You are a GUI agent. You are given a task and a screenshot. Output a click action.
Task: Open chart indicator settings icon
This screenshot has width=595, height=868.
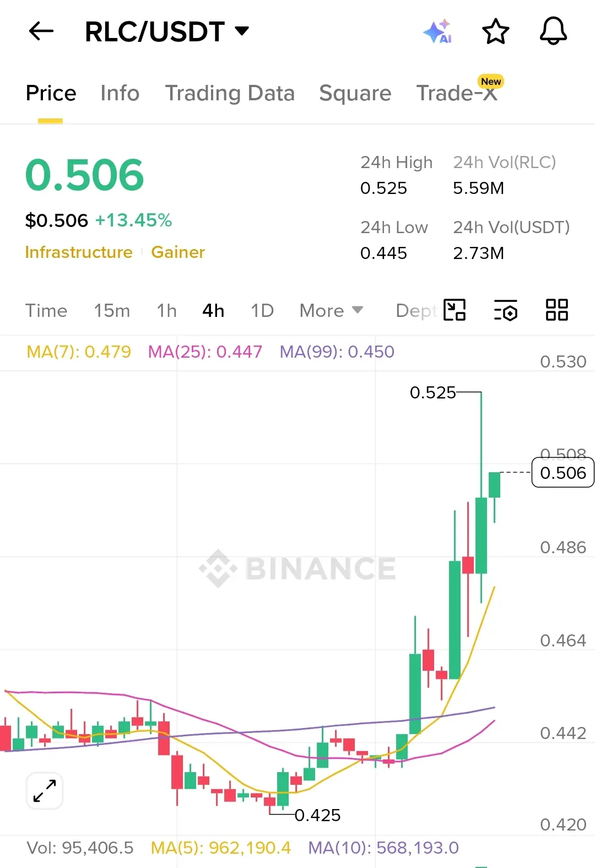(506, 310)
